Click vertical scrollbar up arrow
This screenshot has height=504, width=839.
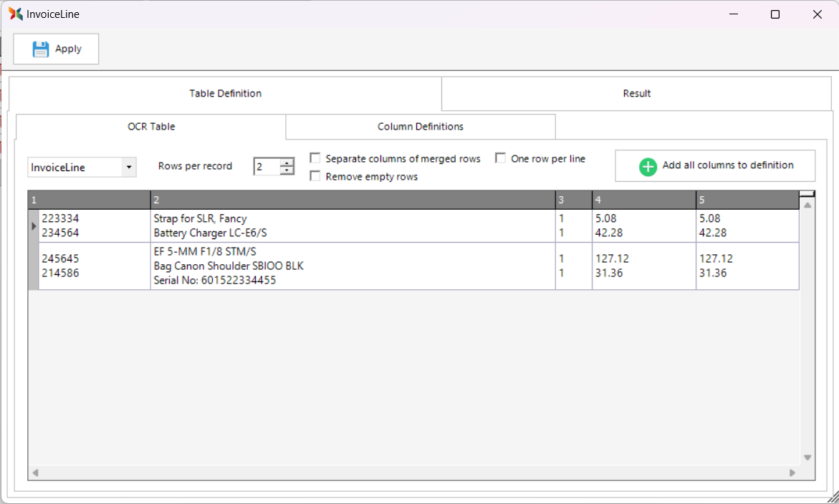tap(807, 205)
